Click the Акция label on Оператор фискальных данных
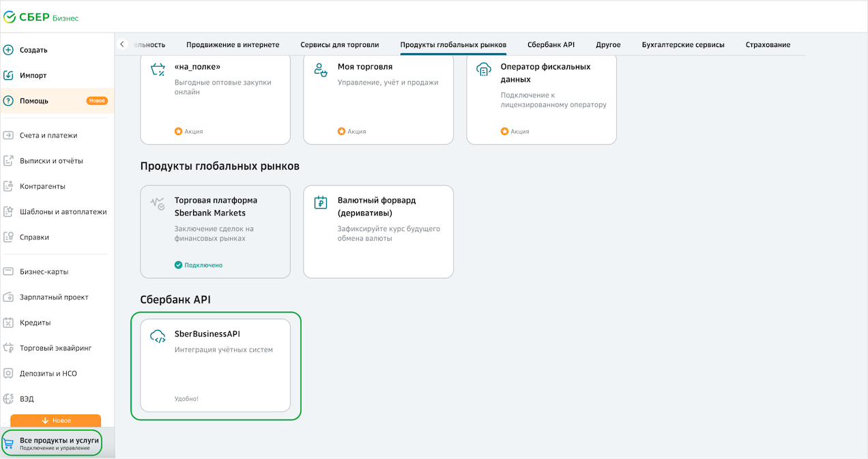 click(520, 132)
